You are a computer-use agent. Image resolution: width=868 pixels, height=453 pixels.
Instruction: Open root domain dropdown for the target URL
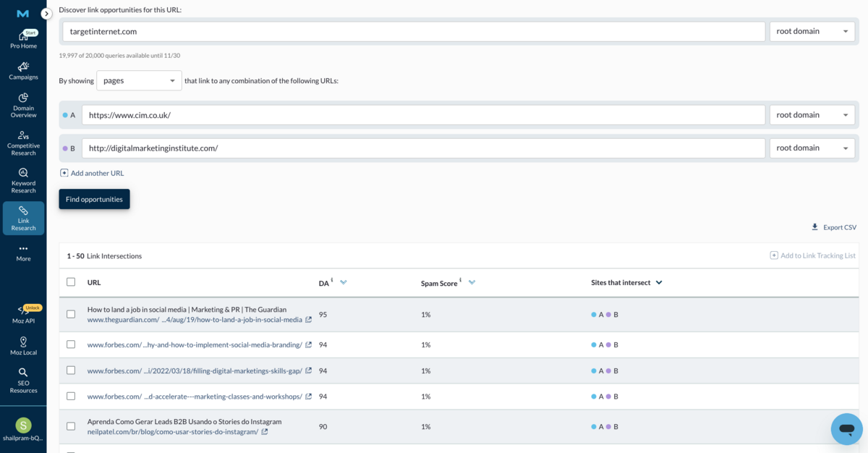[x=812, y=31]
